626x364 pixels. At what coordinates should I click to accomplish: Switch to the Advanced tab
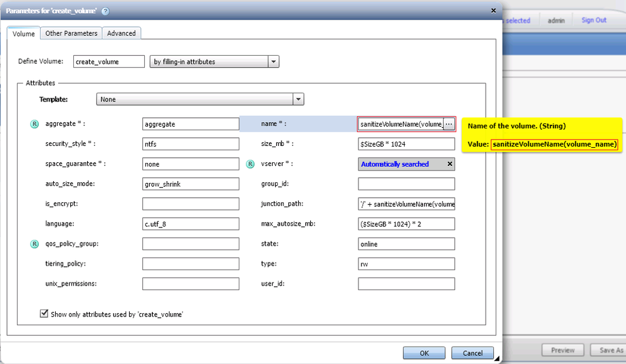click(x=122, y=33)
